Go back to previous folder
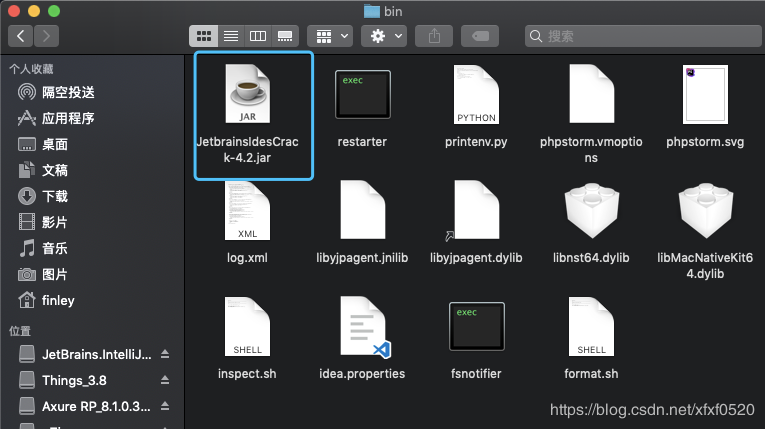Viewport: 765px width, 429px height. (20, 36)
